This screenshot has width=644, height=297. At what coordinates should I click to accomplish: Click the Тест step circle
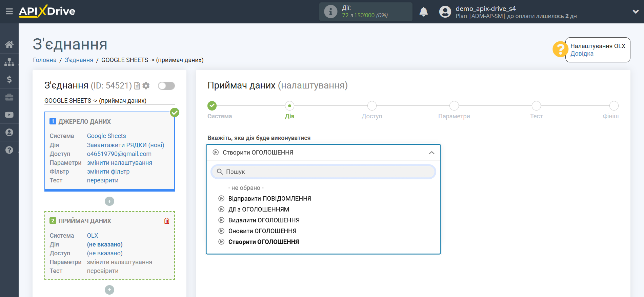536,106
